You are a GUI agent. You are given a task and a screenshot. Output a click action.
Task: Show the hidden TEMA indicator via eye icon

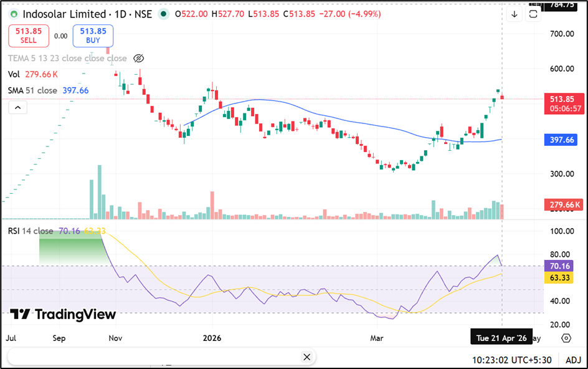tap(139, 59)
